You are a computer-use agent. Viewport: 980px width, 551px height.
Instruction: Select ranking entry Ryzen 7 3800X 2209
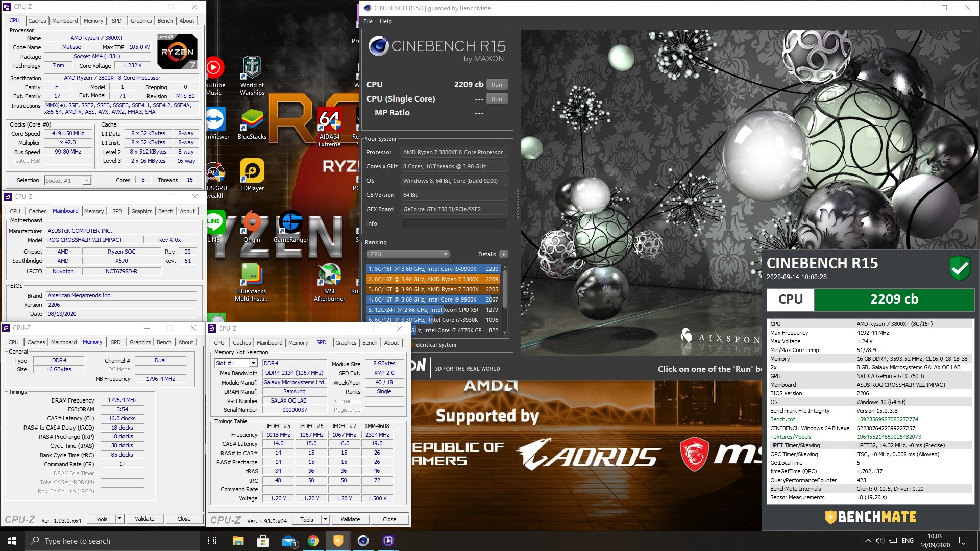[433, 279]
